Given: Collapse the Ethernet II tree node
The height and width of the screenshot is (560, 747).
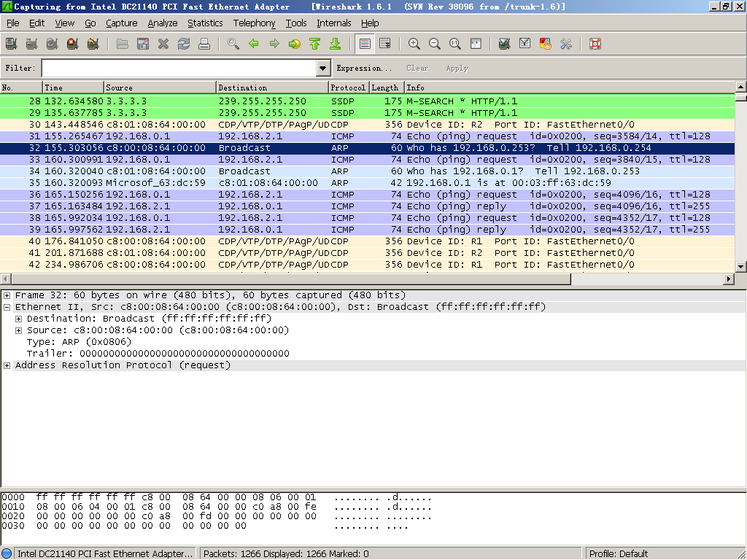Looking at the screenshot, I should 7,307.
